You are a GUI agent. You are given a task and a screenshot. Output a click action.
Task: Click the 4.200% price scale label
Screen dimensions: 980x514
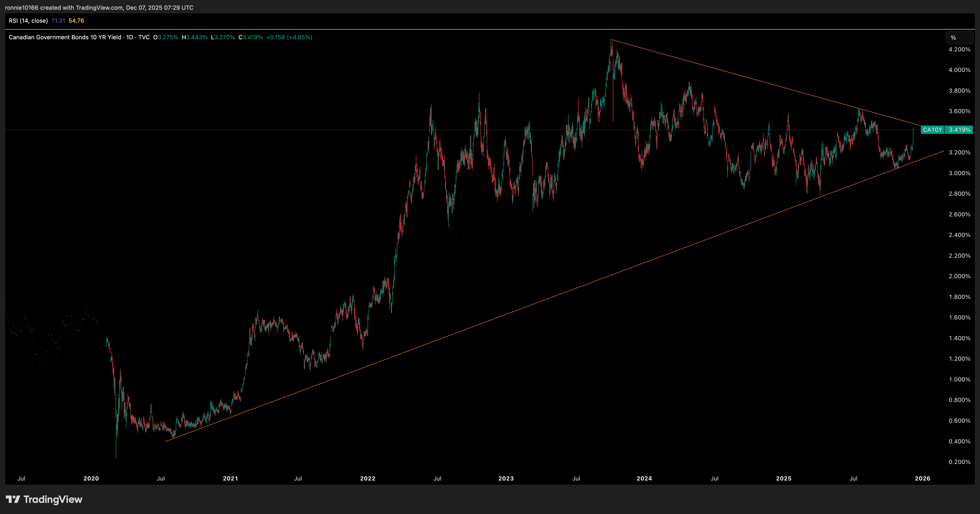959,49
